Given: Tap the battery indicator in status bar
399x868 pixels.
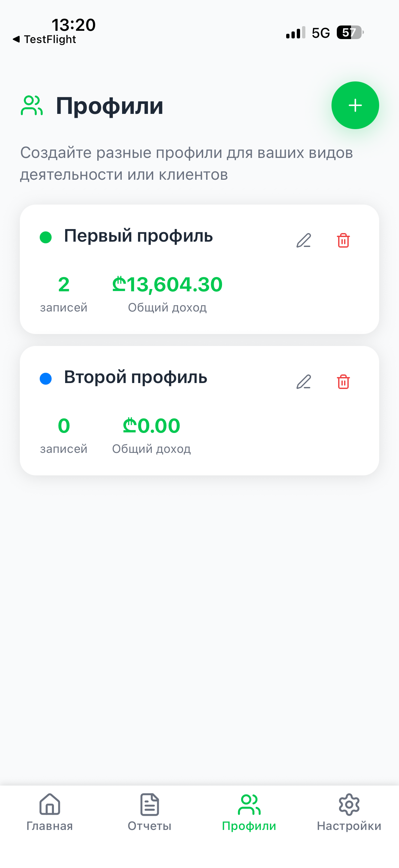Looking at the screenshot, I should coord(350,33).
